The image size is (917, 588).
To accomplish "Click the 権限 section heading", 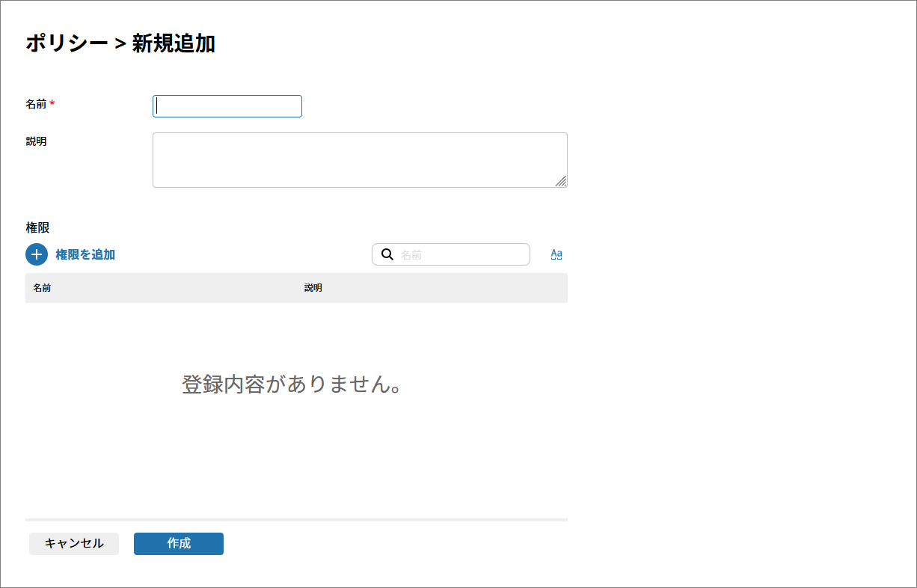I will (x=37, y=227).
